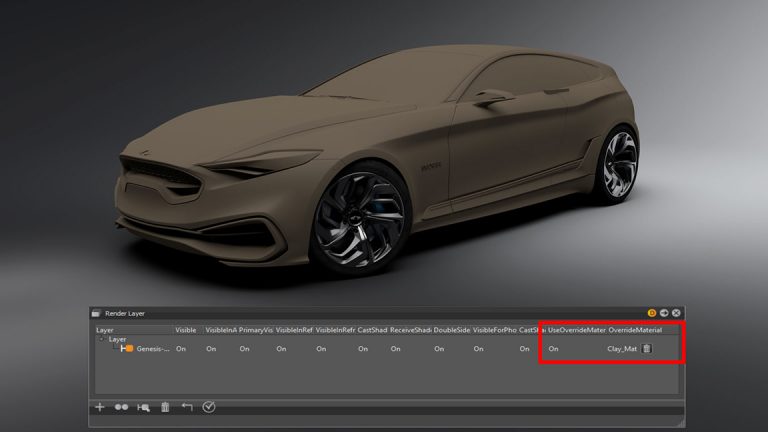768x432 pixels.
Task: Click the circled checkmark icon
Action: 209,407
